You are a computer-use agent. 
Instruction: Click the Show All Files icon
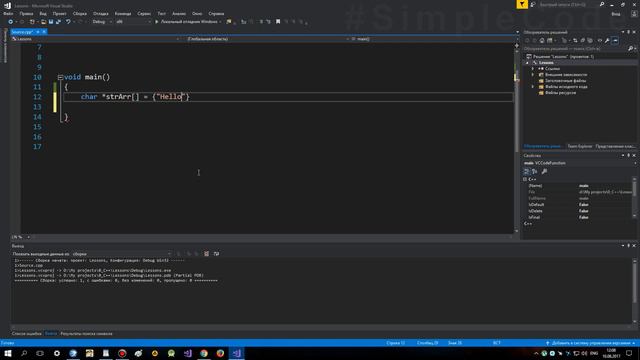(590, 40)
